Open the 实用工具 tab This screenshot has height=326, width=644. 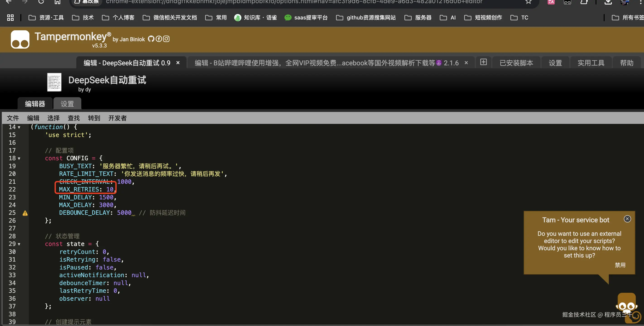pyautogui.click(x=591, y=63)
